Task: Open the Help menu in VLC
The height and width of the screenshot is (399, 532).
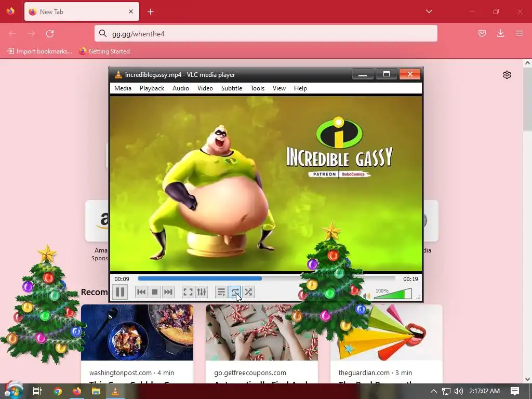Action: [300, 88]
